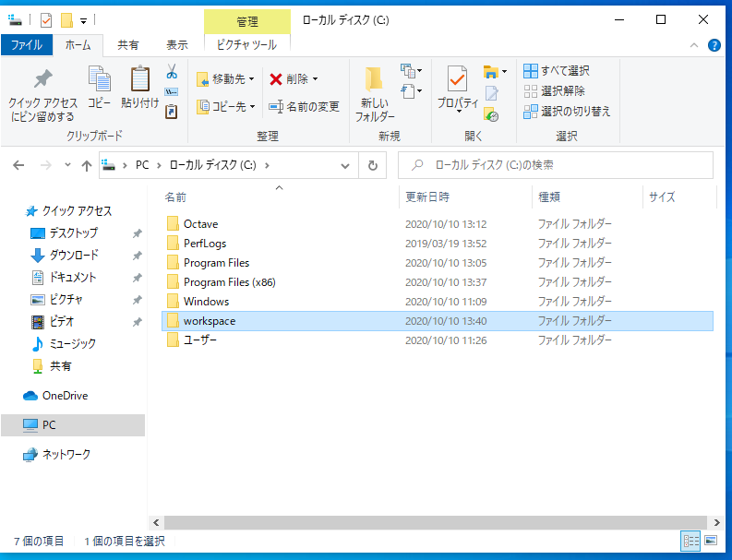
Task: Select ミュージック in the navigation pane
Action: [73, 344]
